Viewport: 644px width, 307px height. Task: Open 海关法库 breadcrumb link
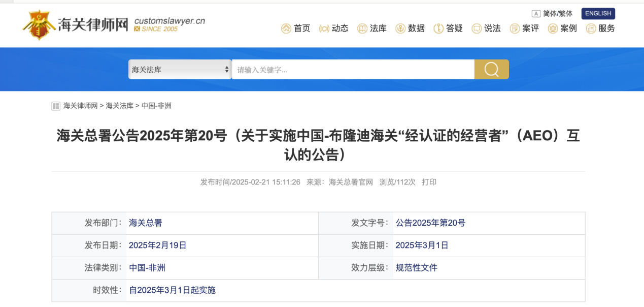pyautogui.click(x=119, y=106)
